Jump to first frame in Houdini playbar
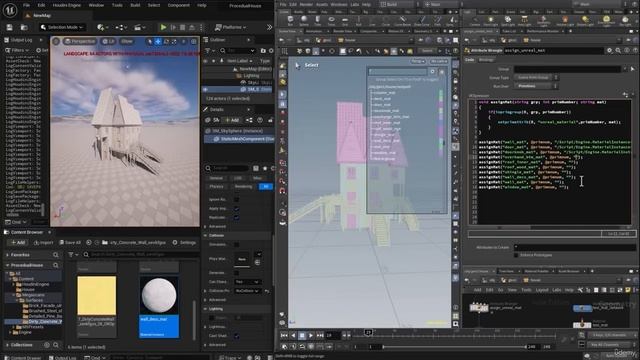 pos(284,336)
